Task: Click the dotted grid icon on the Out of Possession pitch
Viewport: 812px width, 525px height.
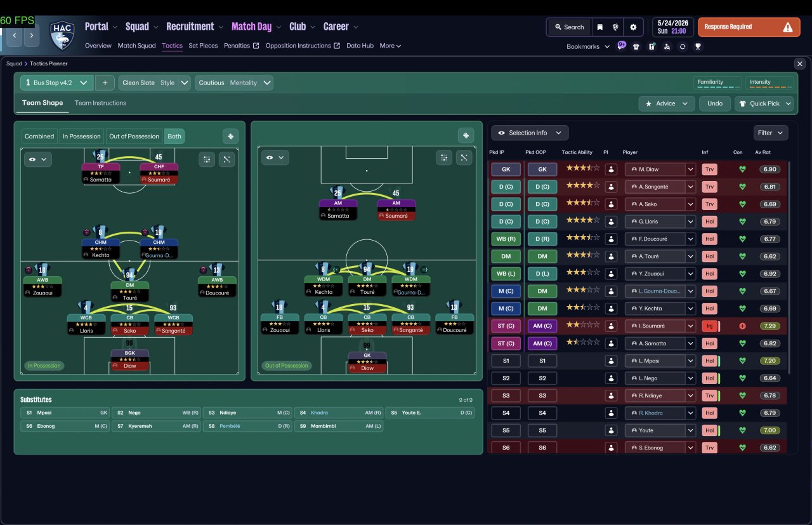Action: tap(444, 157)
